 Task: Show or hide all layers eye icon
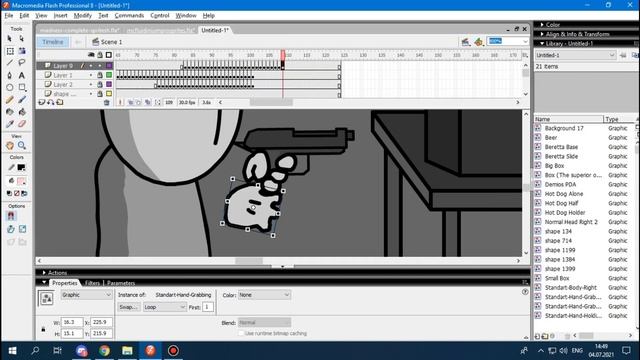[91, 55]
